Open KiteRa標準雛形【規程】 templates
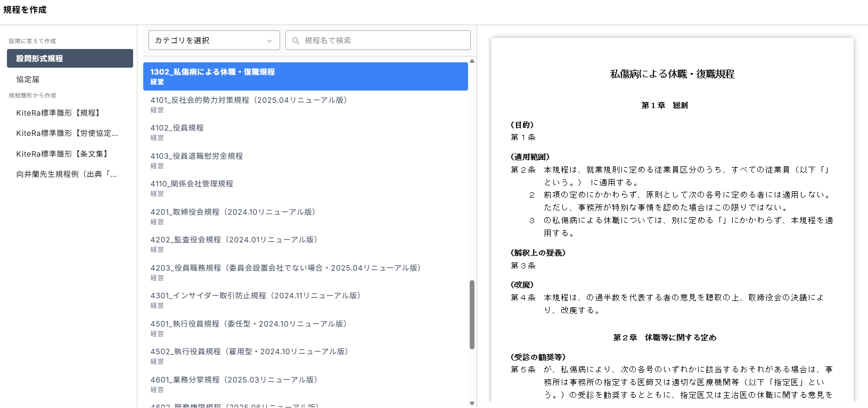 point(59,113)
